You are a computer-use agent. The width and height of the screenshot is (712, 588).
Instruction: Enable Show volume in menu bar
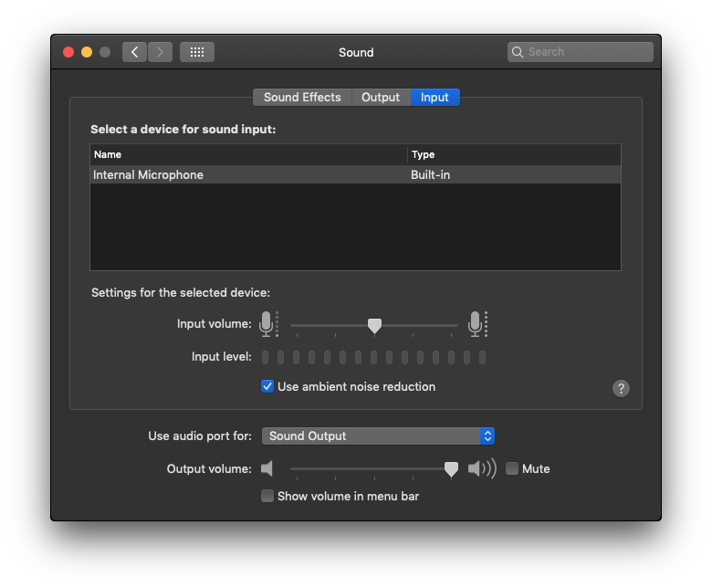[267, 496]
